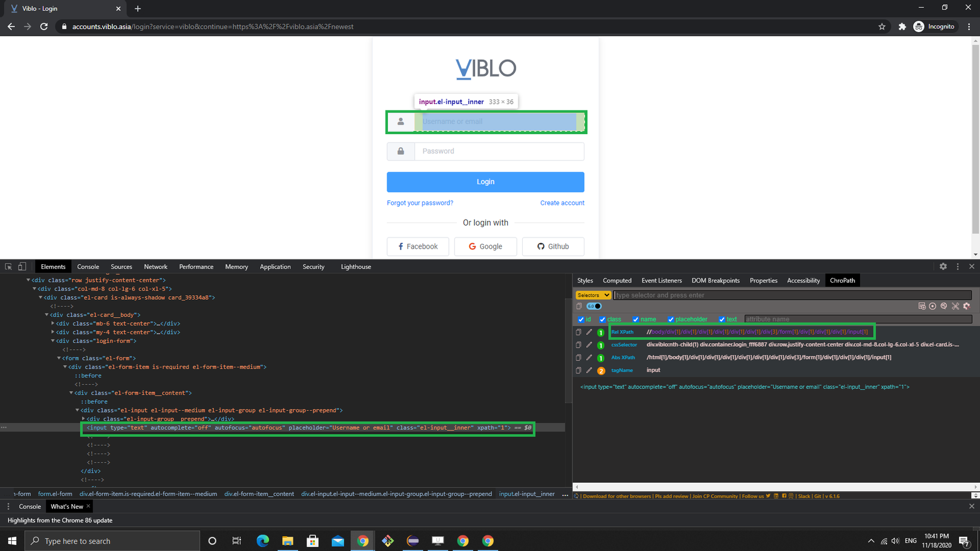980x551 pixels.
Task: Open the Computed sidebar tab
Action: 617,280
